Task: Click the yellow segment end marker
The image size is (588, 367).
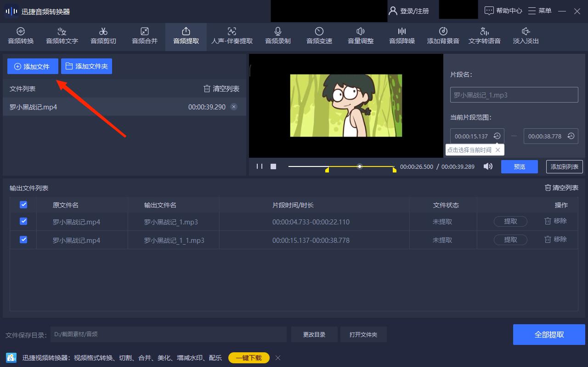Action: 394,170
